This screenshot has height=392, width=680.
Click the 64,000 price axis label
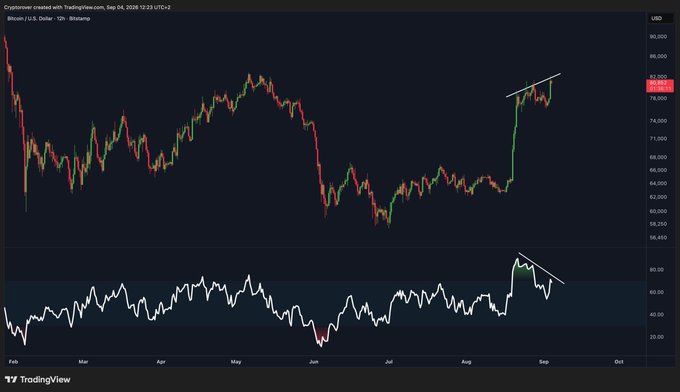(658, 183)
